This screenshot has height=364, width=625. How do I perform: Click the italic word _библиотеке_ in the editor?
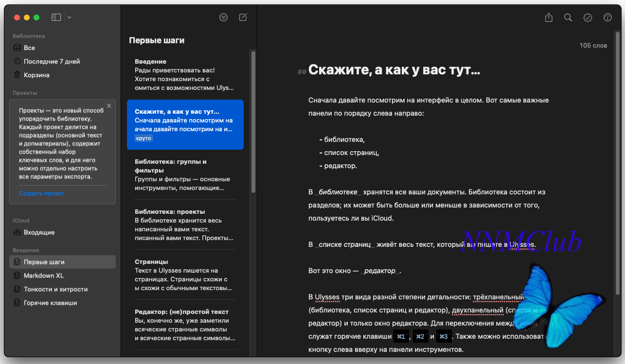point(337,192)
